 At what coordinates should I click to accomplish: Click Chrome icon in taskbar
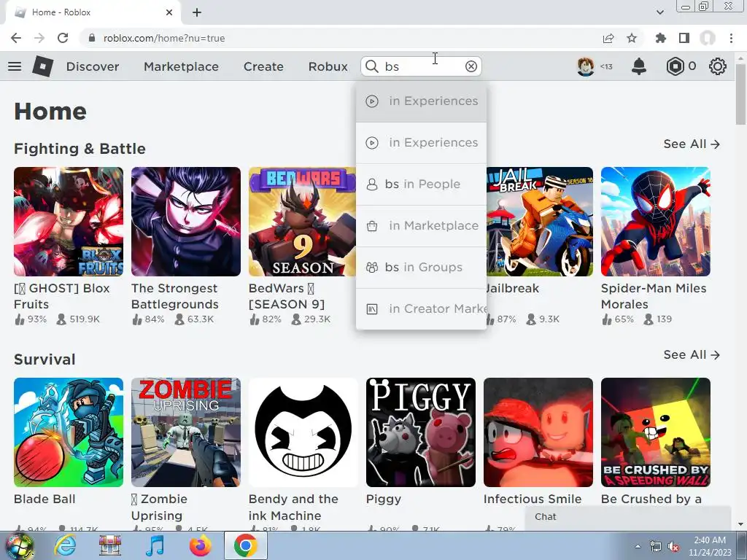click(x=245, y=545)
